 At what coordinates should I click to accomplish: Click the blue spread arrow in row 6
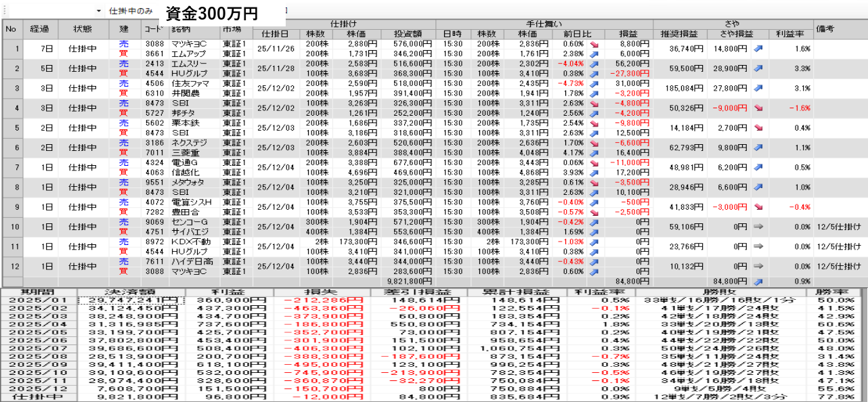pyautogui.click(x=758, y=148)
